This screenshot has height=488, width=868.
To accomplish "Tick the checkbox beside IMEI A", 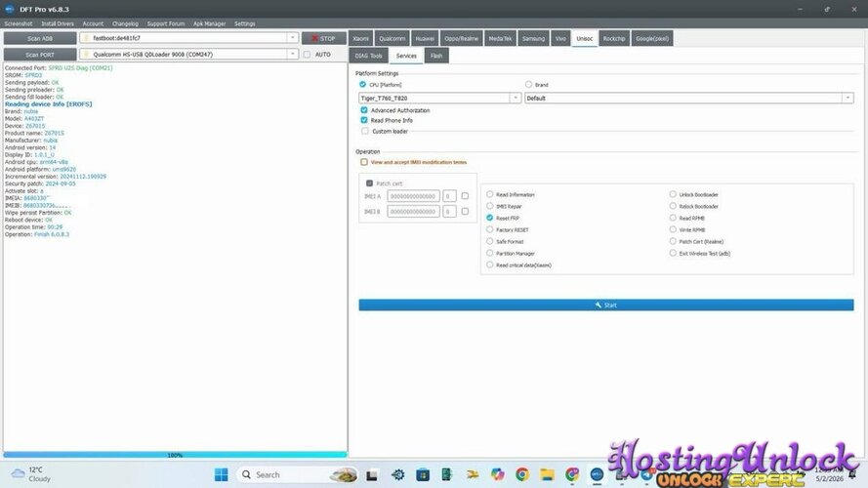I will tap(465, 196).
